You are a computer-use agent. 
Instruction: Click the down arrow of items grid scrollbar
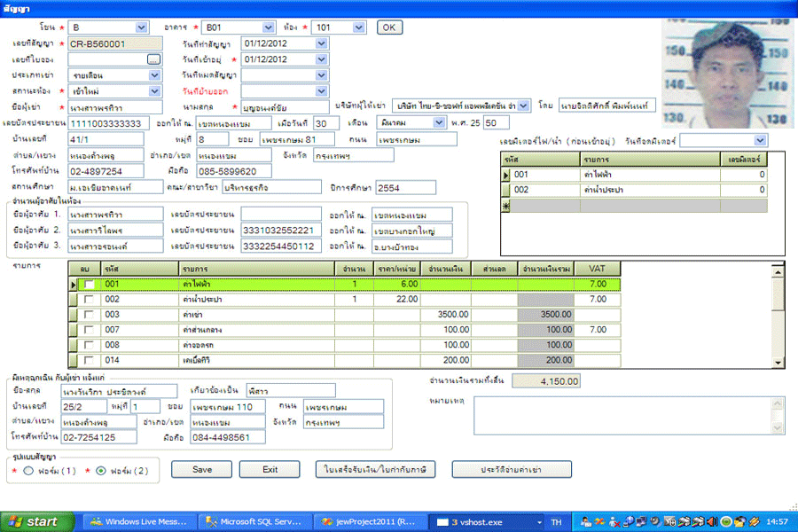[x=777, y=361]
